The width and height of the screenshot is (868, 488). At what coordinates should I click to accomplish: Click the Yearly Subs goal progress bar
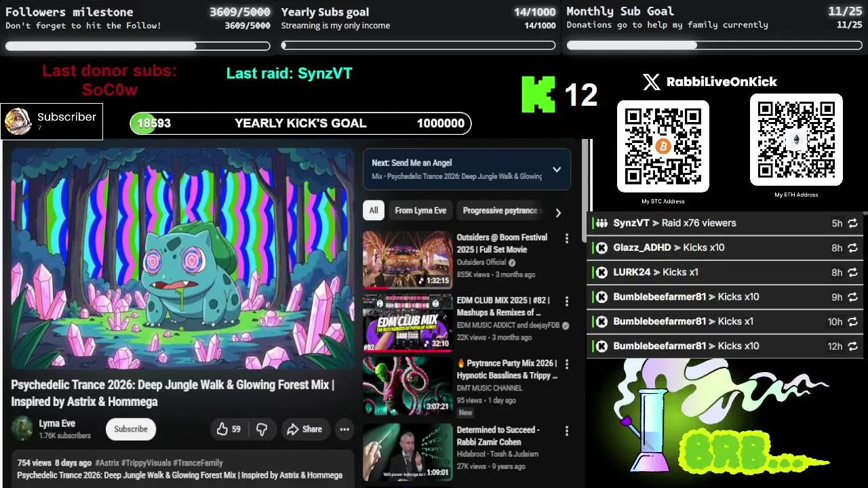point(419,46)
